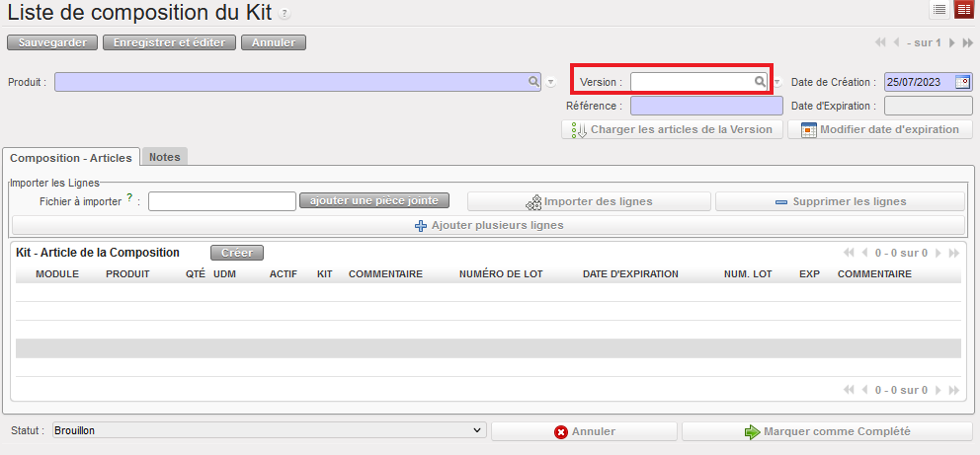Click Enregistrer et éditer button
This screenshot has width=980, height=455.
169,42
